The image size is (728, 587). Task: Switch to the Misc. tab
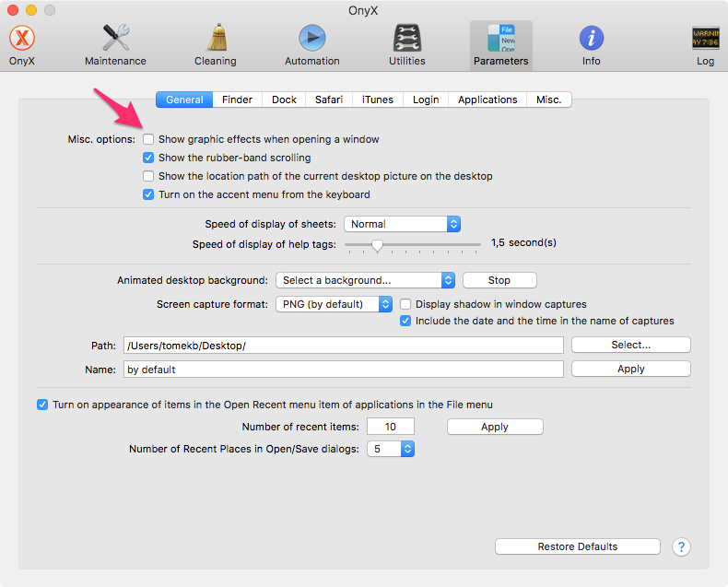(x=549, y=100)
